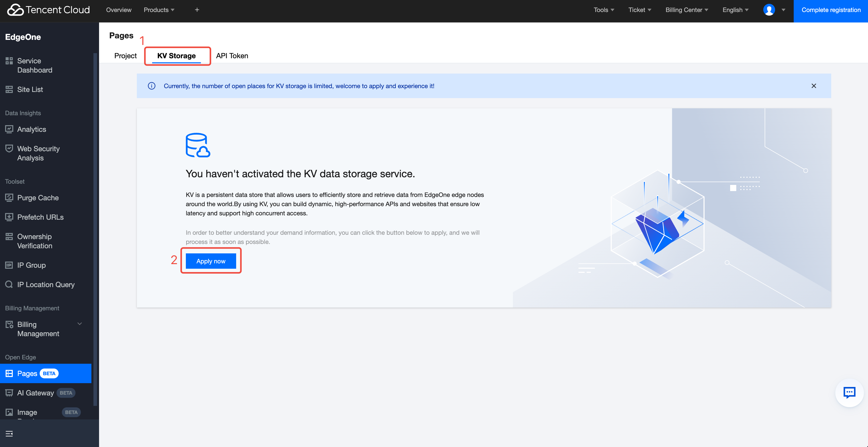868x447 pixels.
Task: Click the Analytics chart icon
Action: (9, 129)
